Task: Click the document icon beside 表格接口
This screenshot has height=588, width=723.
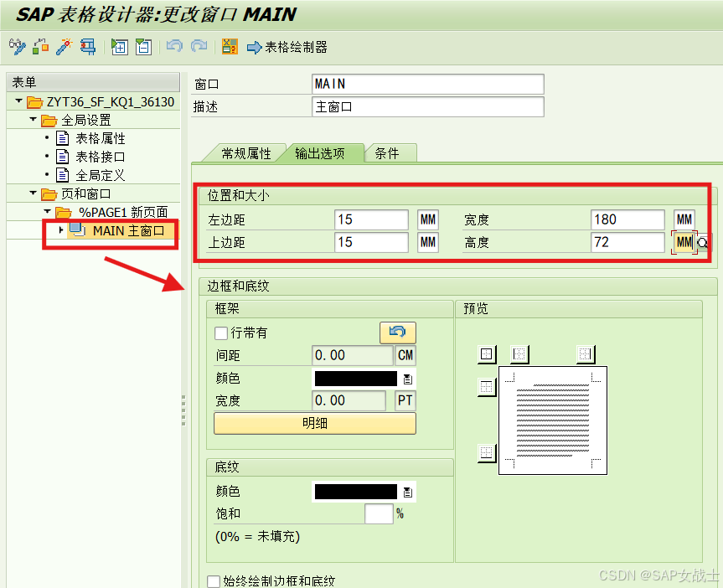Action: click(x=62, y=157)
